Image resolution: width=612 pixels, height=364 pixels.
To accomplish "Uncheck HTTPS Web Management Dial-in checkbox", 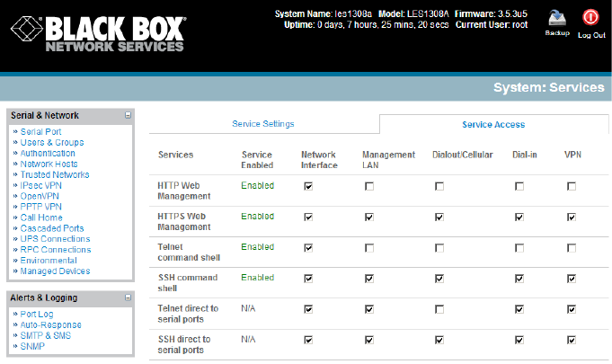I will point(519,217).
